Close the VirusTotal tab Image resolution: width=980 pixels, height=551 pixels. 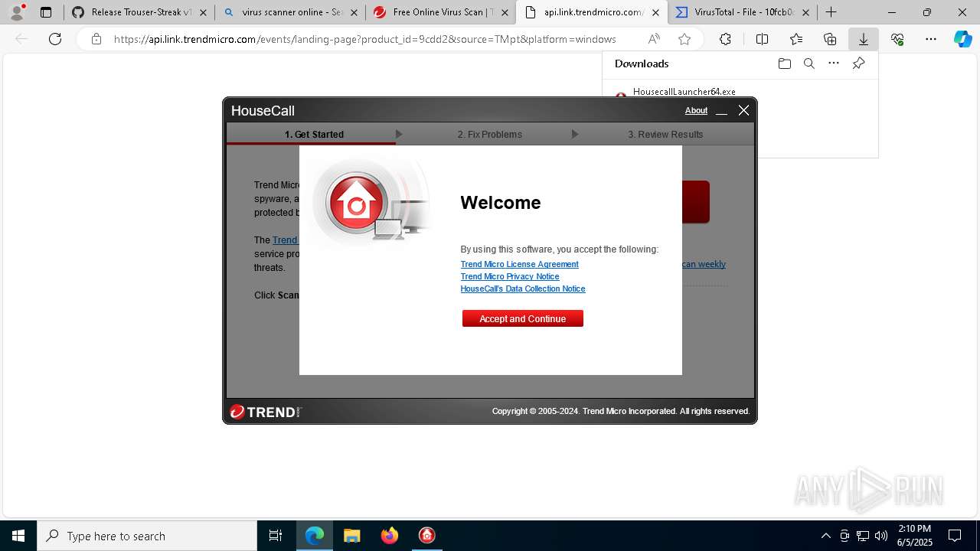pyautogui.click(x=805, y=12)
